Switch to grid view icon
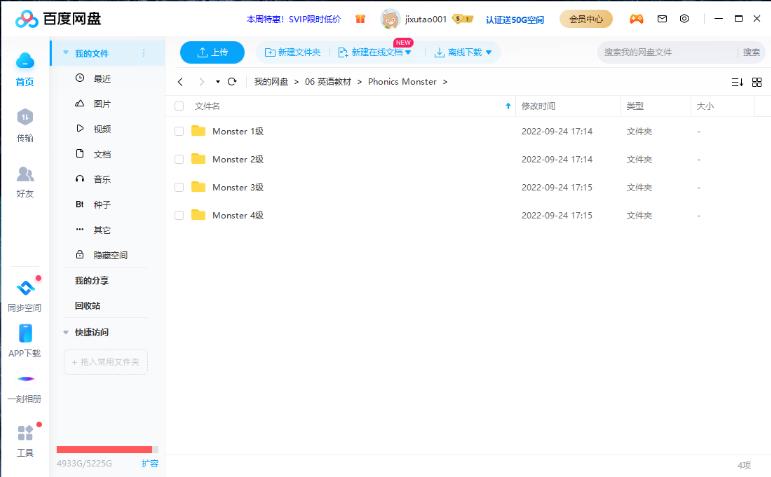 click(757, 82)
